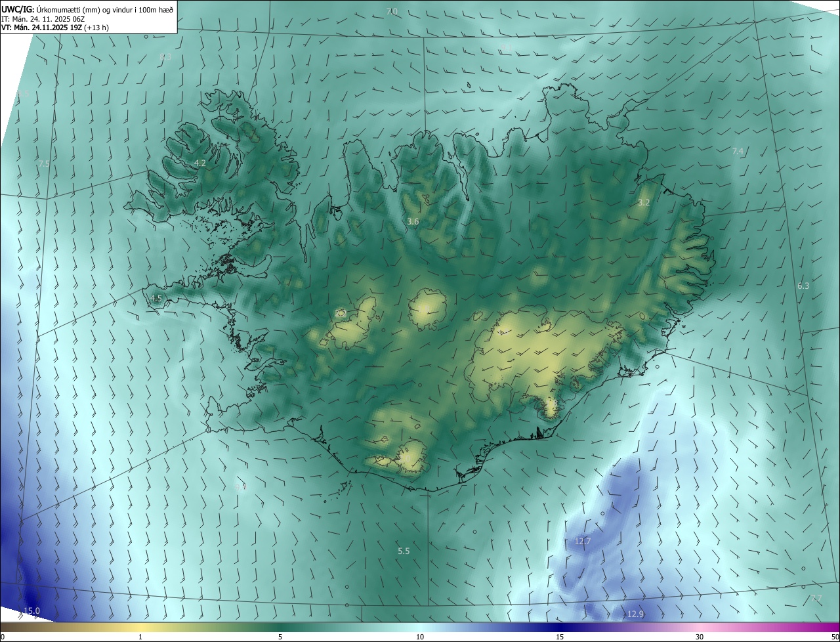Click the 2.2 value beside the western glacier
This screenshot has height=642, width=840.
(341, 314)
